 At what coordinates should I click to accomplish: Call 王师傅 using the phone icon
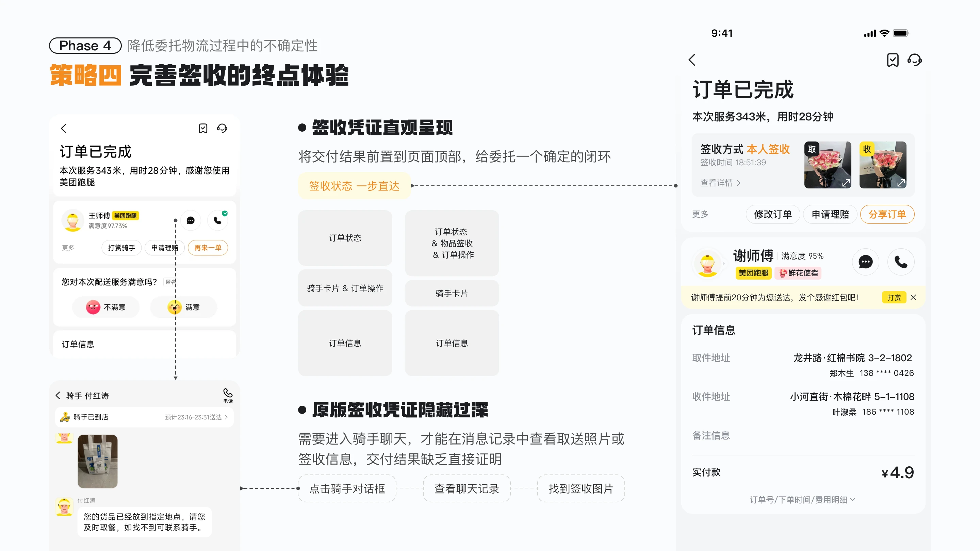218,220
